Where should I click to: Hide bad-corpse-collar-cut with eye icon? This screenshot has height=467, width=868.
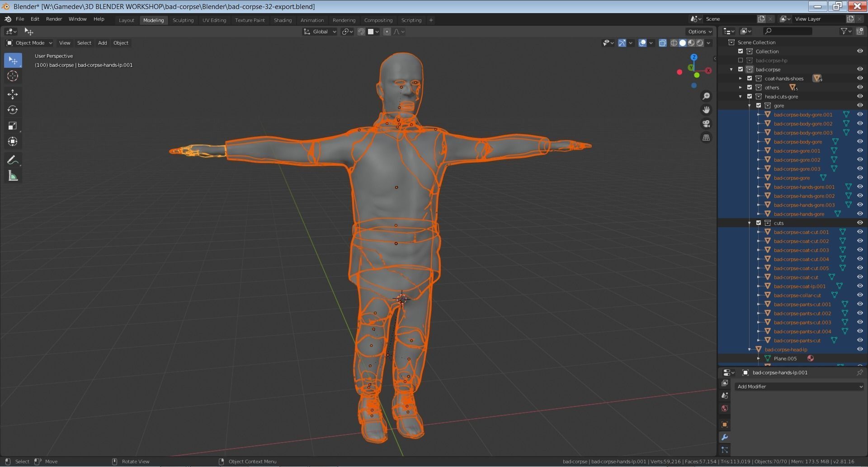[860, 295]
